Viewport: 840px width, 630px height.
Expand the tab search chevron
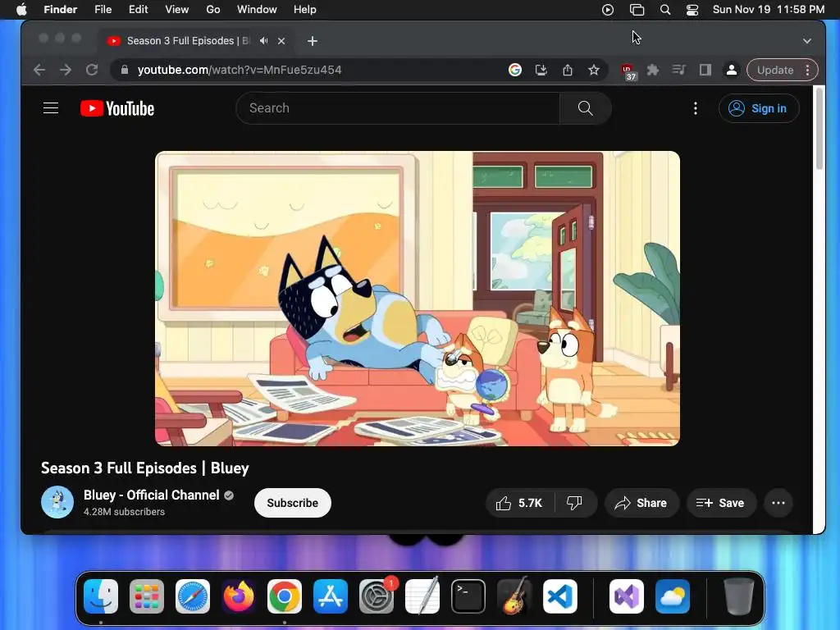(x=807, y=41)
